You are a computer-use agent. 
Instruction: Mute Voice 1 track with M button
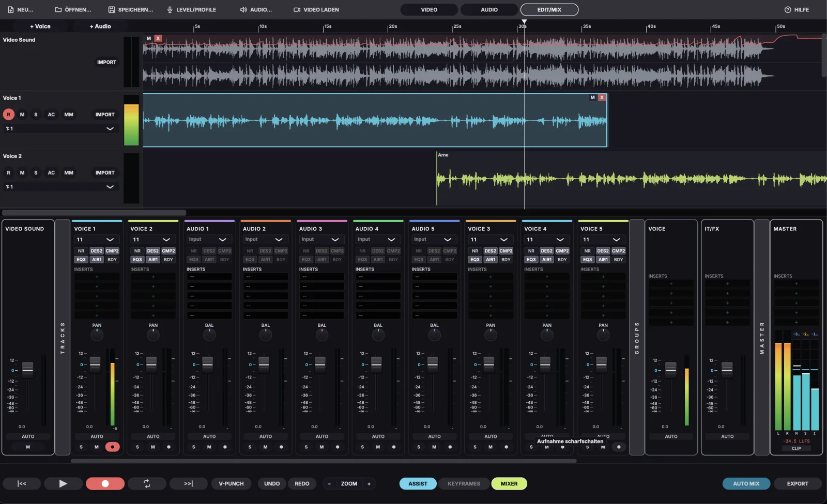(x=22, y=115)
